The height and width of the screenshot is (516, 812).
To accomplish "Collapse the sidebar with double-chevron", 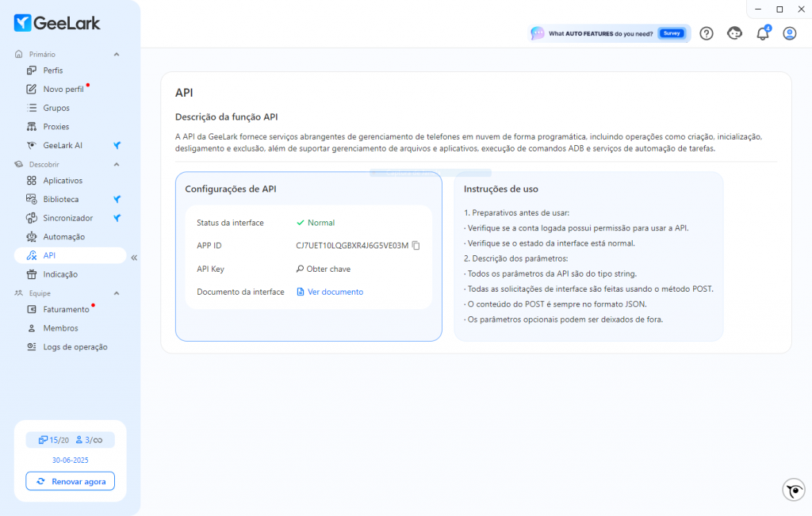I will click(134, 258).
